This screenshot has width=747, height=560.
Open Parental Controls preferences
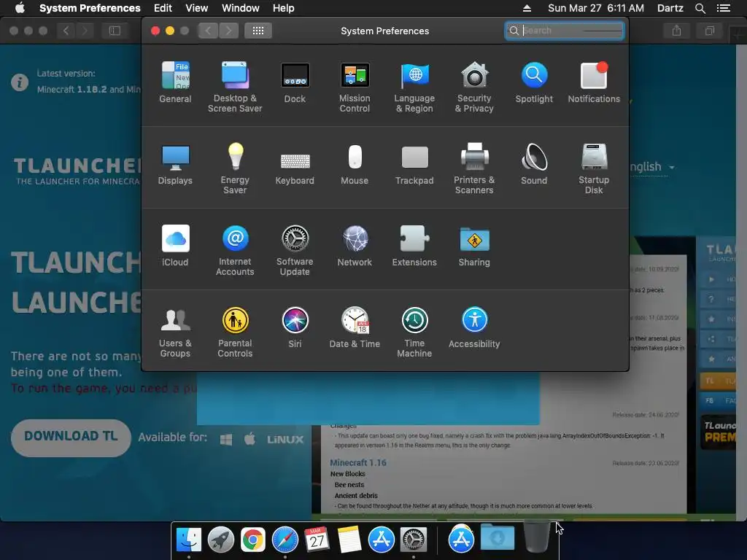235,332
